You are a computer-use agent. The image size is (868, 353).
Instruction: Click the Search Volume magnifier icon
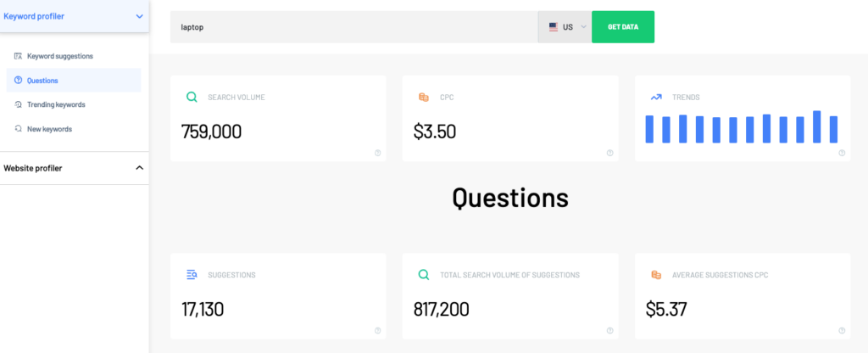(x=192, y=97)
